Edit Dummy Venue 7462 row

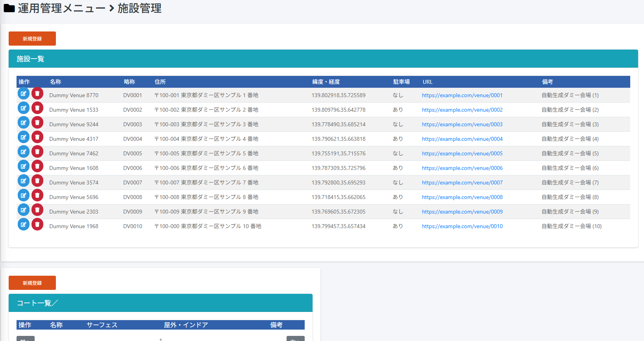(x=24, y=152)
